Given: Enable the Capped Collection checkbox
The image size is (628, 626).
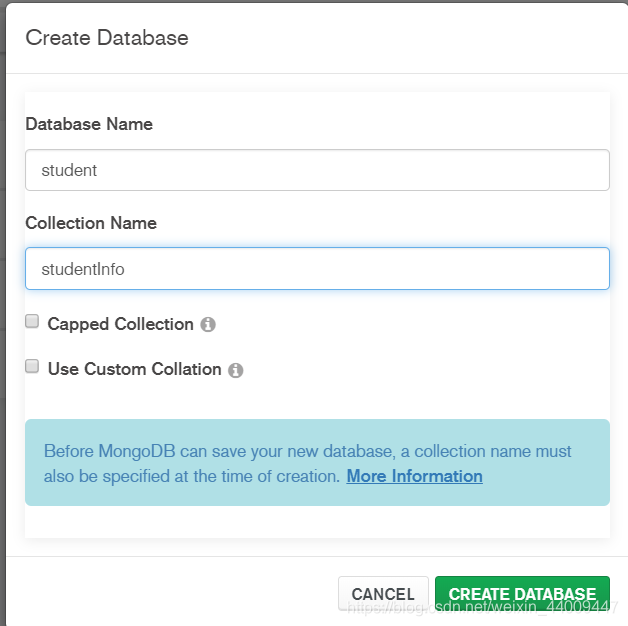Looking at the screenshot, I should (x=32, y=322).
